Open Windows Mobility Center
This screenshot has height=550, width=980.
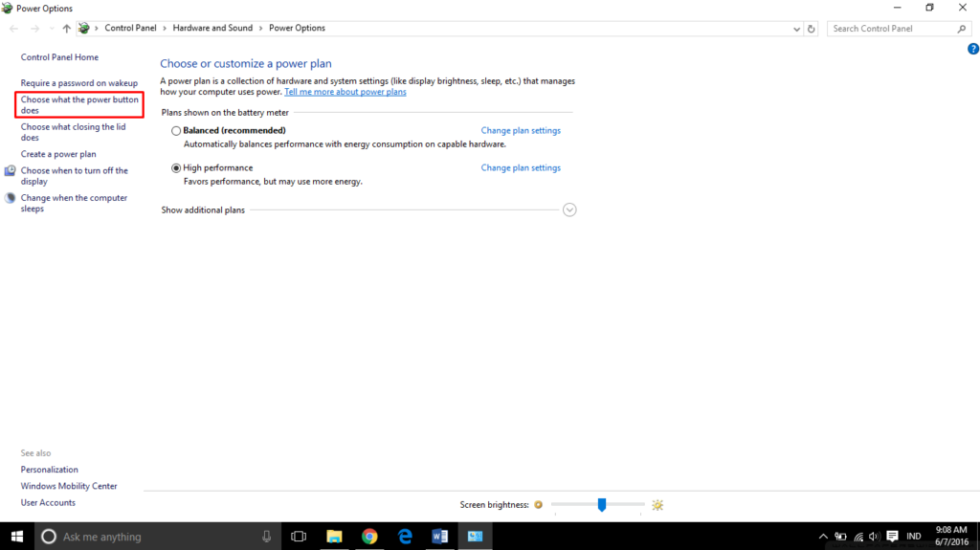[x=69, y=486]
